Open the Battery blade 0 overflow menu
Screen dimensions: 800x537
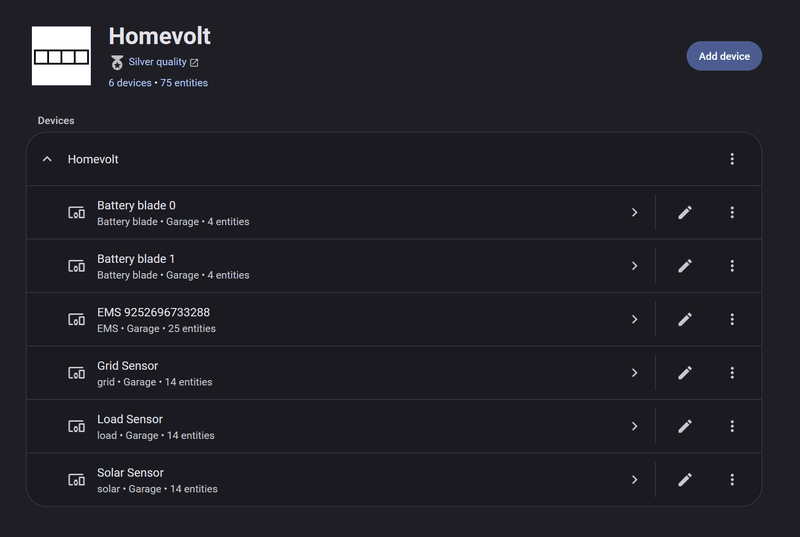point(732,212)
